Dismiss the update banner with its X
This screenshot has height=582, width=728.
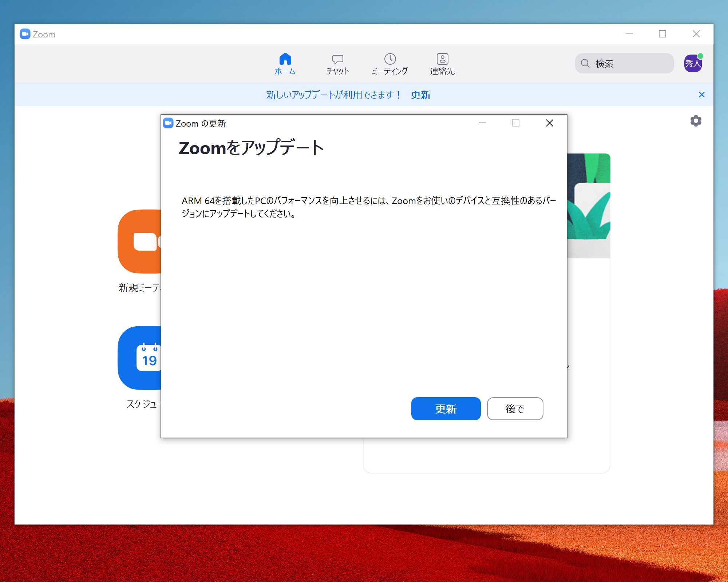[702, 95]
